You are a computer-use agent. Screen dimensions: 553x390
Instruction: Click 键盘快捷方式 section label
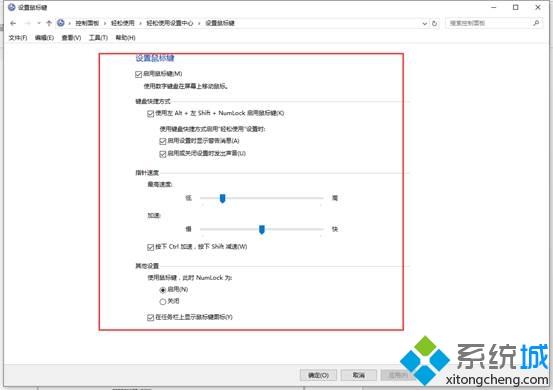[153, 102]
